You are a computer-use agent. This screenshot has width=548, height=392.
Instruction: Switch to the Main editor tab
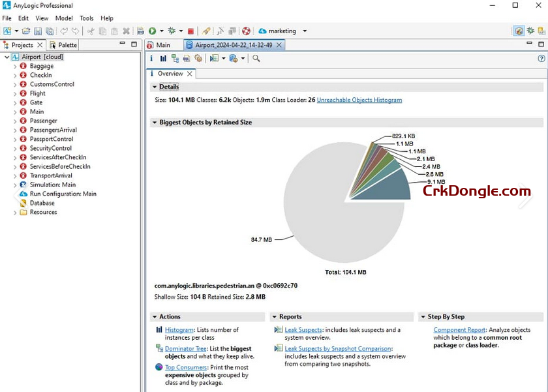point(162,45)
